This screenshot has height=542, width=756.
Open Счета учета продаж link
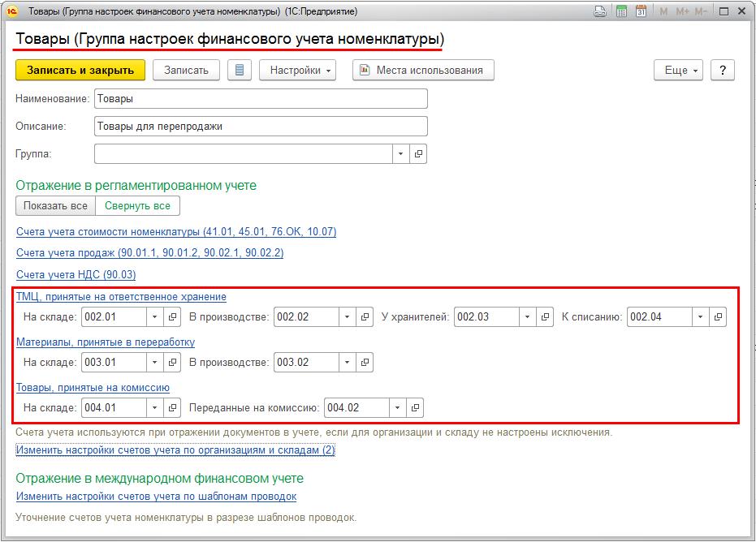[x=150, y=253]
